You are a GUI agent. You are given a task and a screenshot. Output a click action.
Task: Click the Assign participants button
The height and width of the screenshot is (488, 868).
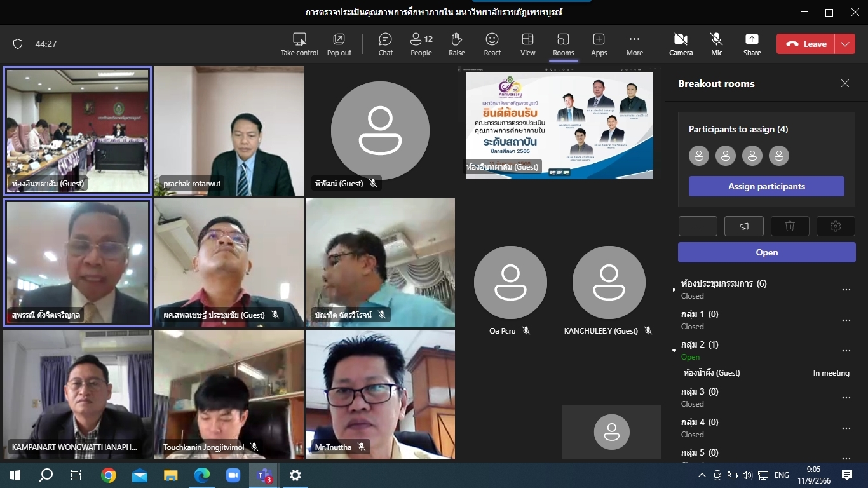coord(766,186)
